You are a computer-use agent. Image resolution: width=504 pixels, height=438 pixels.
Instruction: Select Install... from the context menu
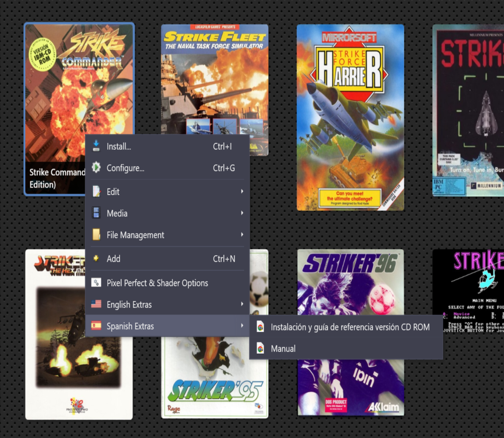pyautogui.click(x=119, y=146)
